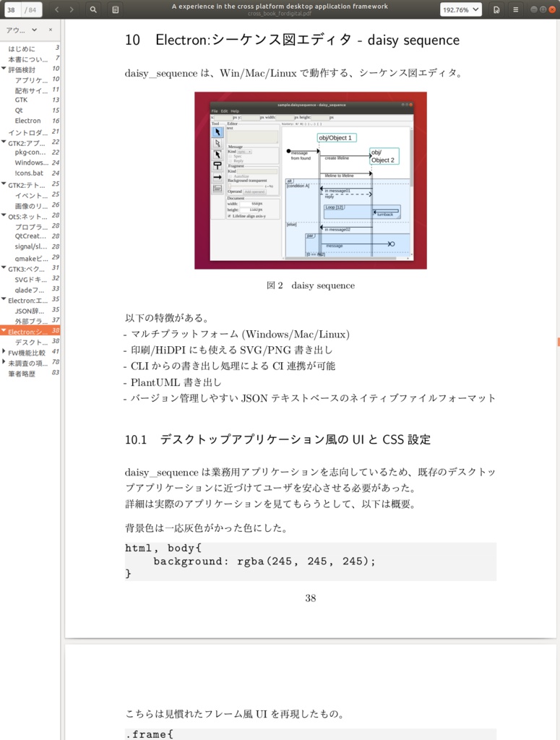560x740 pixels.
Task: Jump to イントロダ... outline entry
Action: pos(28,132)
